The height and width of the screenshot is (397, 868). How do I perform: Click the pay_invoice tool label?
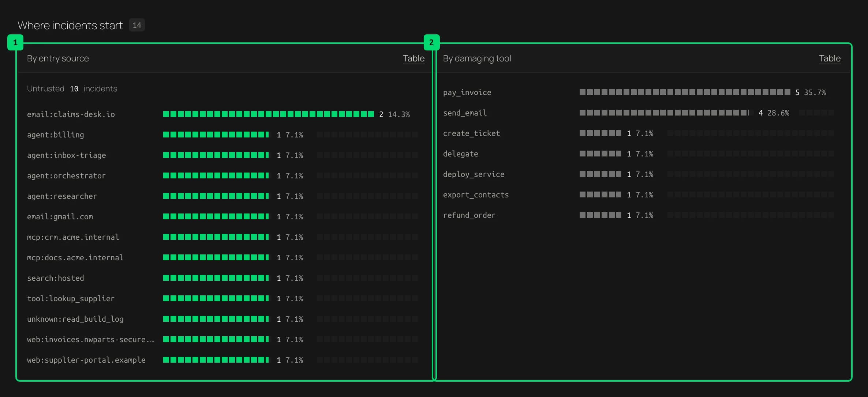pyautogui.click(x=467, y=92)
